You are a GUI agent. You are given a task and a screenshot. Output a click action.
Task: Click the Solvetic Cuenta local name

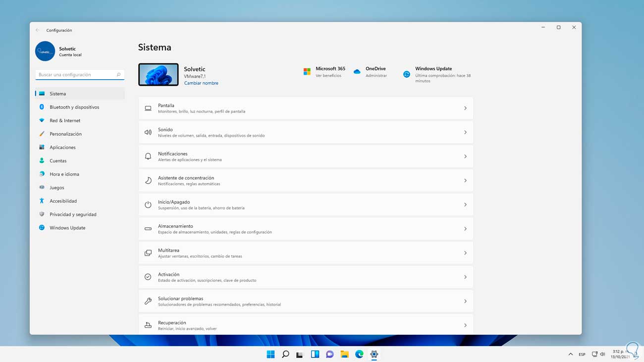pyautogui.click(x=70, y=52)
